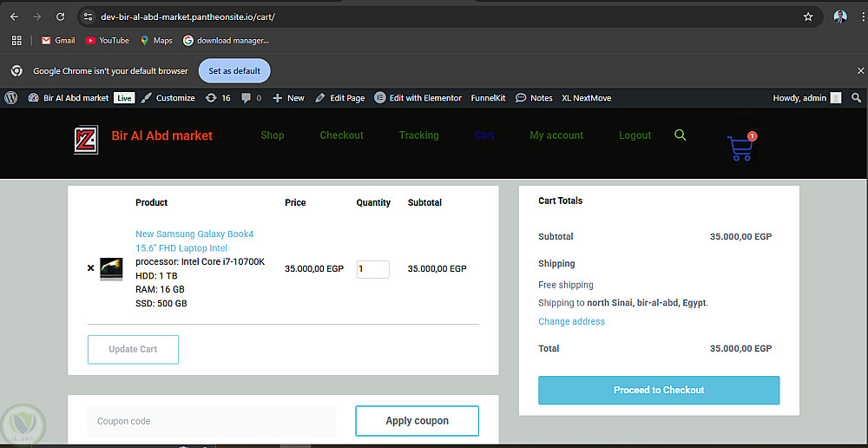This screenshot has height=448, width=868.
Task: Open Customize in the admin bar
Action: tap(168, 98)
